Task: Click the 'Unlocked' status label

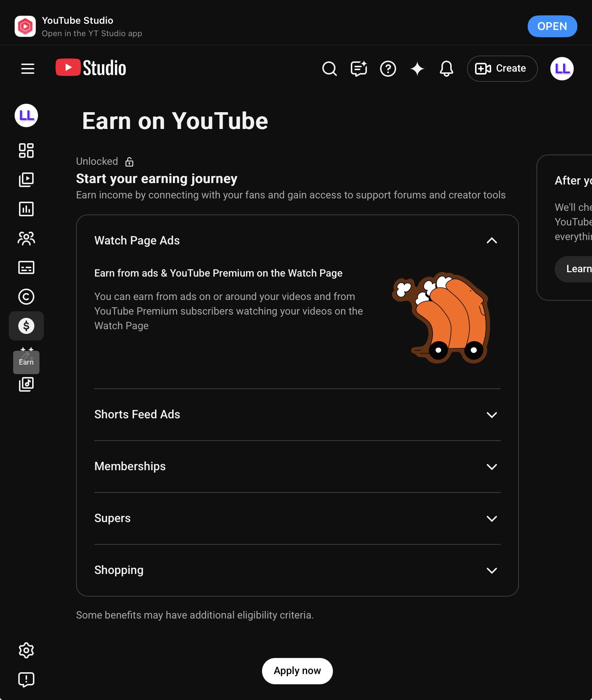Action: 97,161
